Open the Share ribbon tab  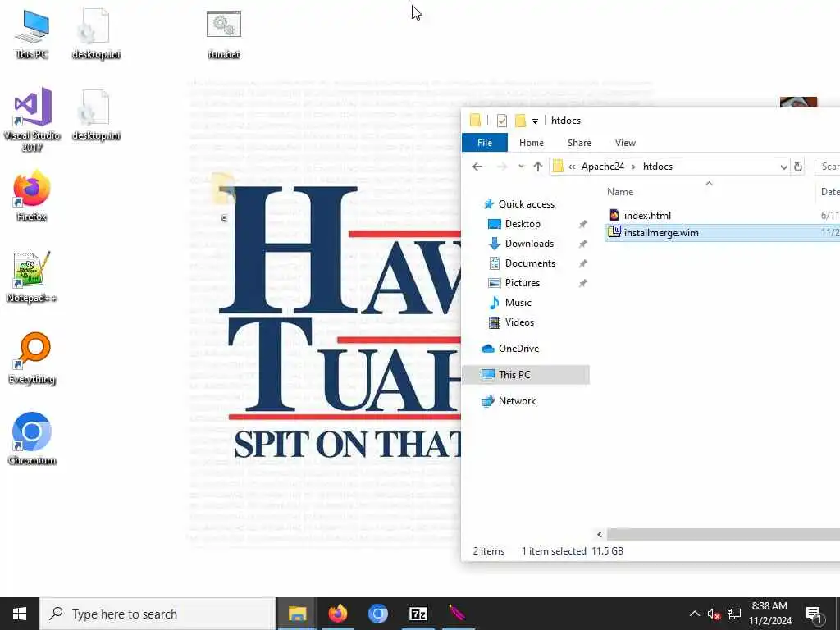579,143
